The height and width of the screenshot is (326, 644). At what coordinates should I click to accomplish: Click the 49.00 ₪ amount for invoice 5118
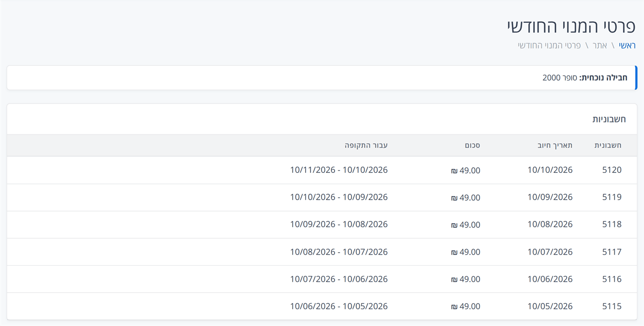tap(465, 225)
